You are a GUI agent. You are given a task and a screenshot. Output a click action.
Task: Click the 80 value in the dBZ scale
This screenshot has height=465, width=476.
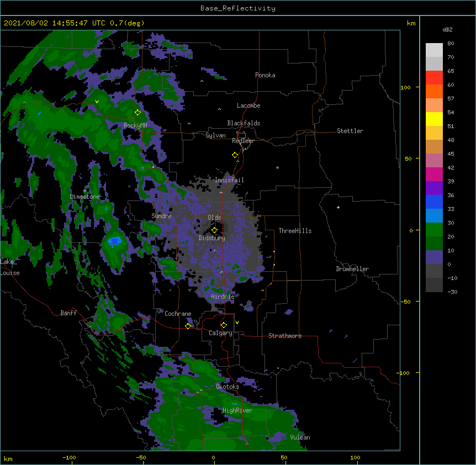click(x=451, y=44)
